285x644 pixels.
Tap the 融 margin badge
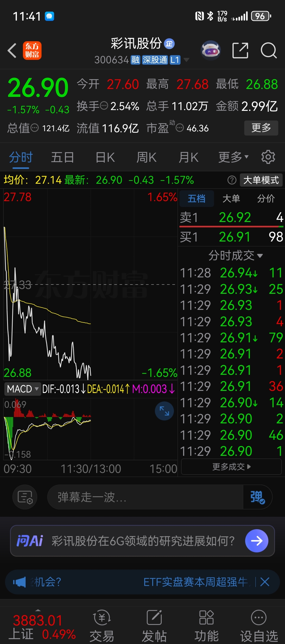(x=135, y=60)
